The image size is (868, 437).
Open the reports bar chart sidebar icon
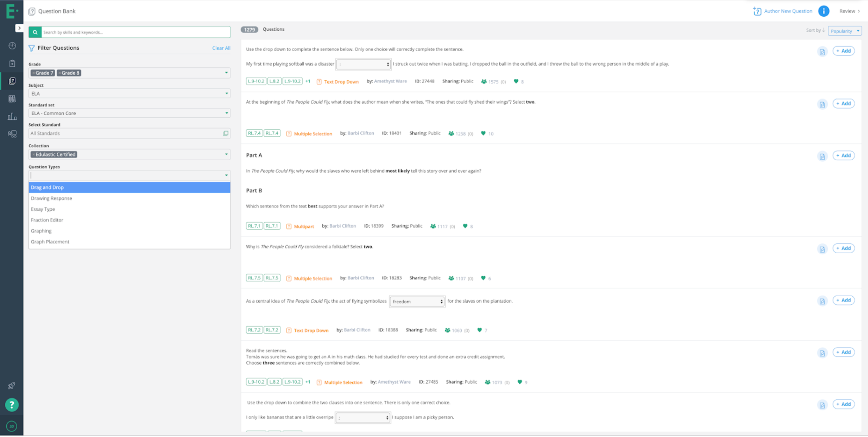coord(12,117)
